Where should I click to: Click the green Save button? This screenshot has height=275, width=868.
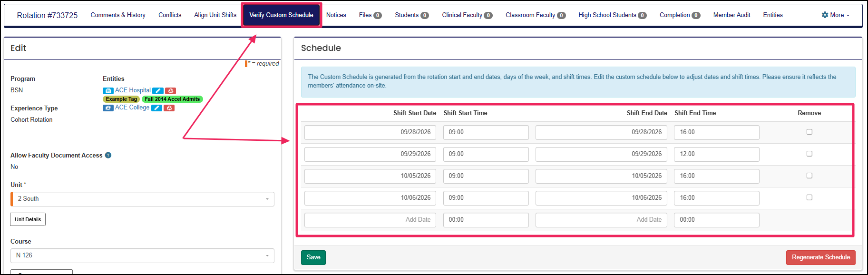[313, 257]
